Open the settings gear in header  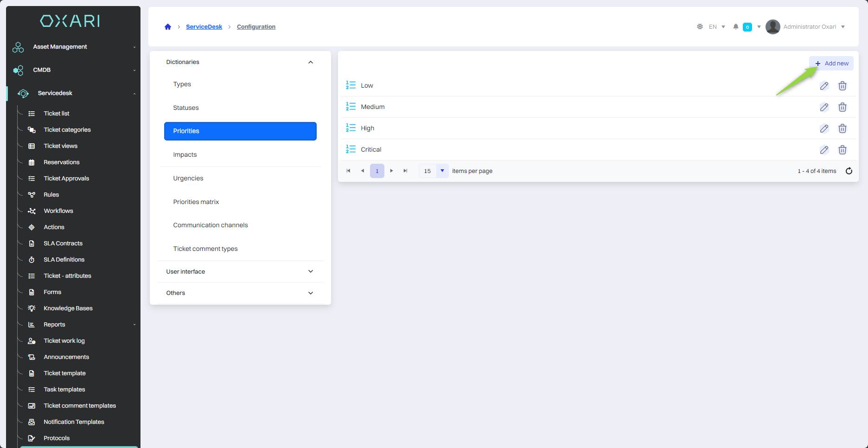point(700,27)
